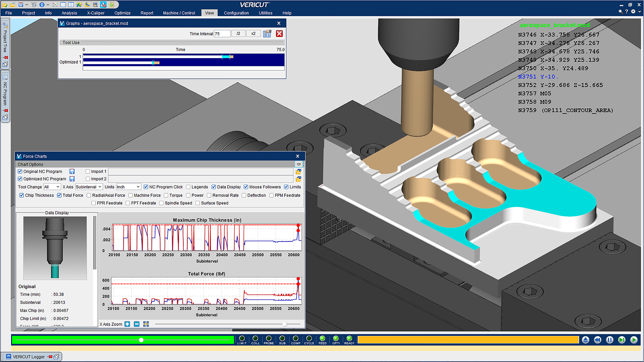Image resolution: width=644 pixels, height=362 pixels.
Task: Open the Machine / Control menu
Action: (179, 13)
